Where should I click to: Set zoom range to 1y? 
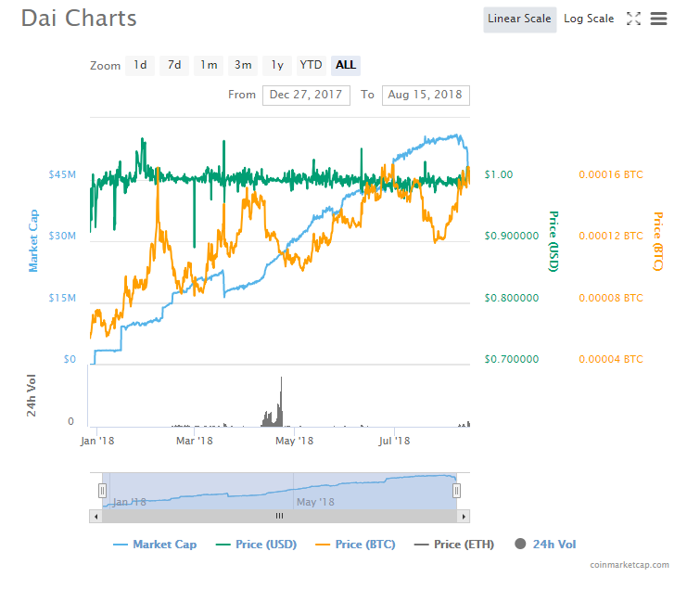(277, 66)
